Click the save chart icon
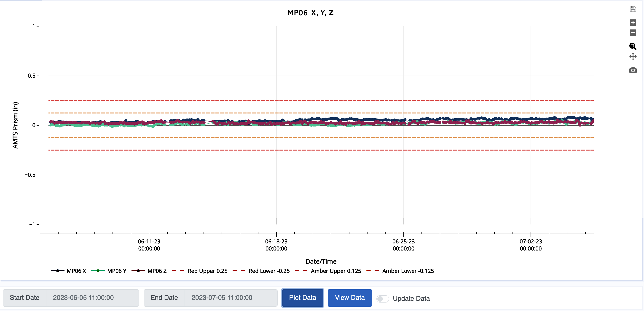Viewport: 644px width, 311px height. coord(633,9)
